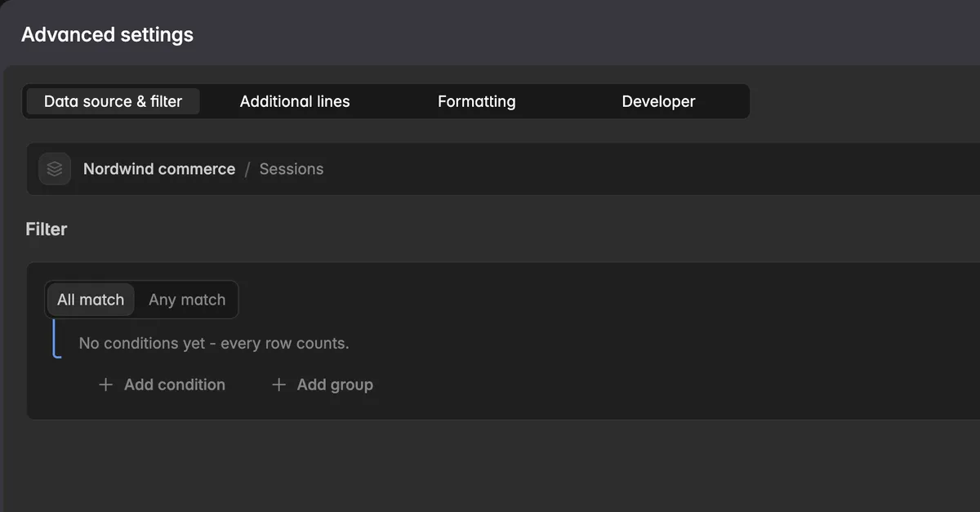Open the Nordwind commerce breadcrumb
Viewport: 980px width, 512px height.
(x=159, y=169)
